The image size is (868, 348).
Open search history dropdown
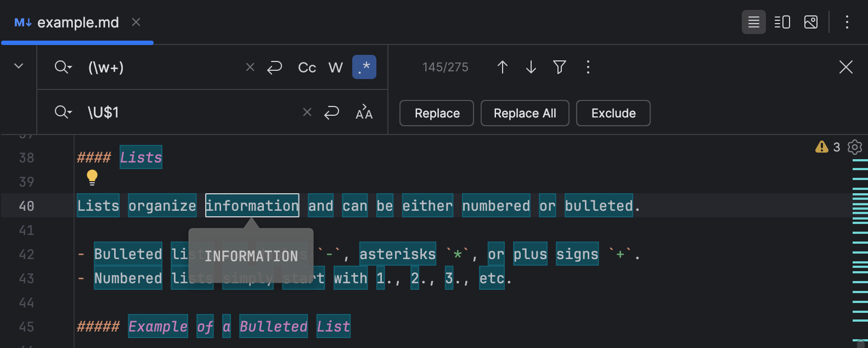point(63,68)
